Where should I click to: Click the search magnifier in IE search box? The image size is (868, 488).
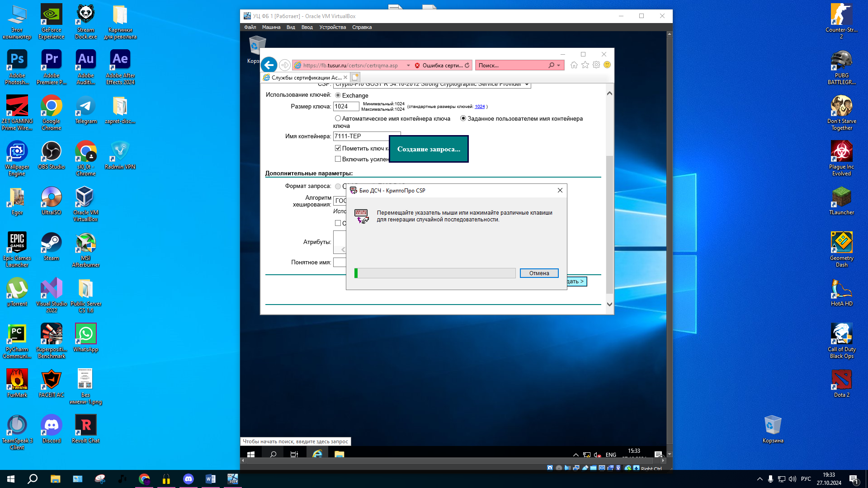[x=551, y=65]
